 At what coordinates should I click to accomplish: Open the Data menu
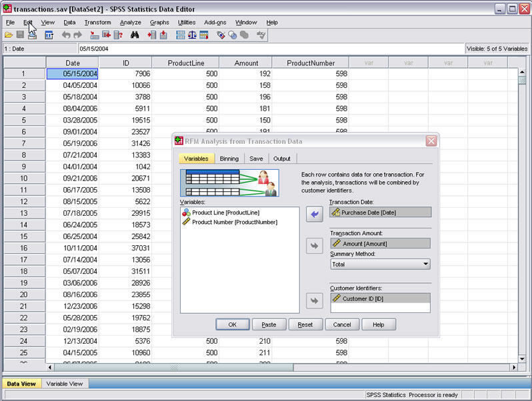(69, 23)
